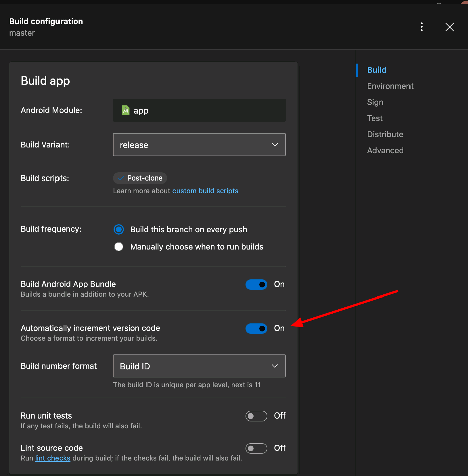Open the Advanced section
The height and width of the screenshot is (476, 468).
(x=385, y=150)
